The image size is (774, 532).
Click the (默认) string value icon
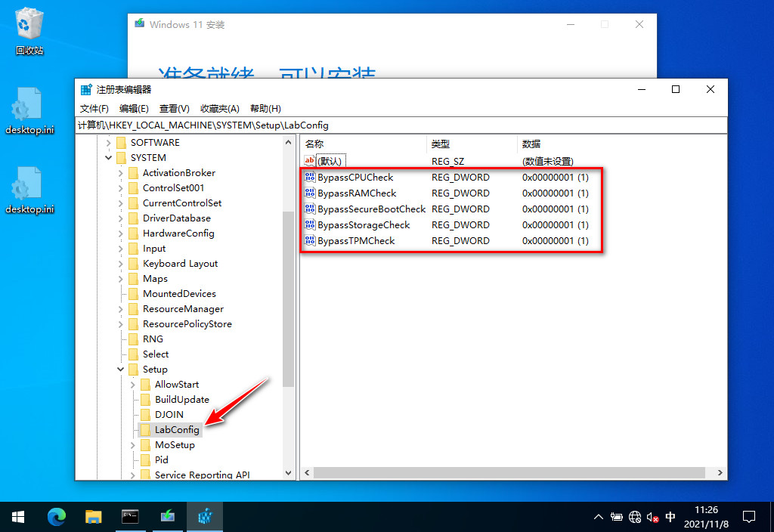pos(309,161)
